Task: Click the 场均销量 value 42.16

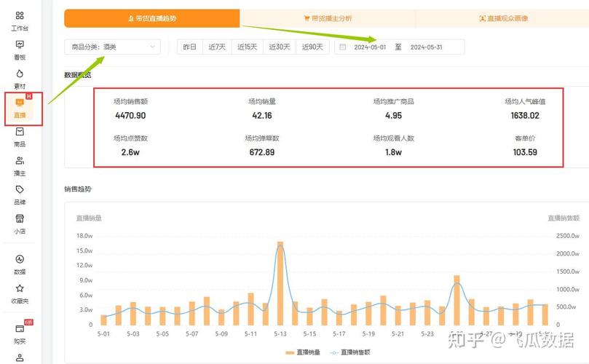Action: (x=262, y=116)
